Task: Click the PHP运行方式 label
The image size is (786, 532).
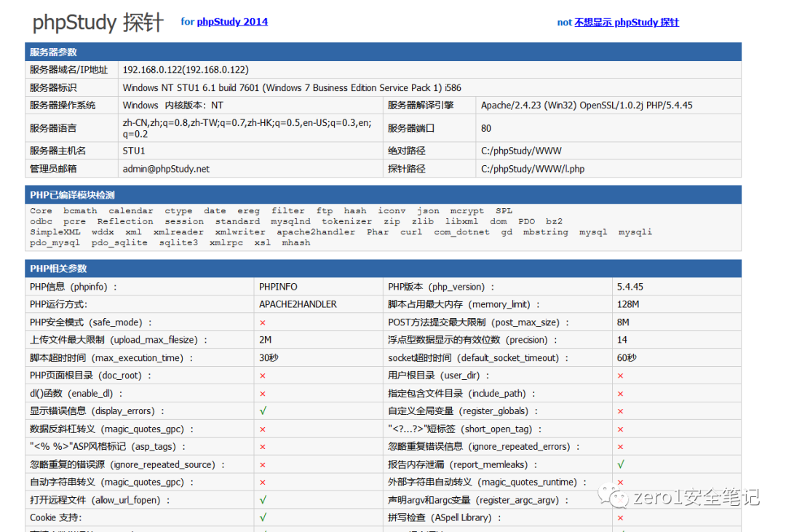Action: (x=59, y=304)
